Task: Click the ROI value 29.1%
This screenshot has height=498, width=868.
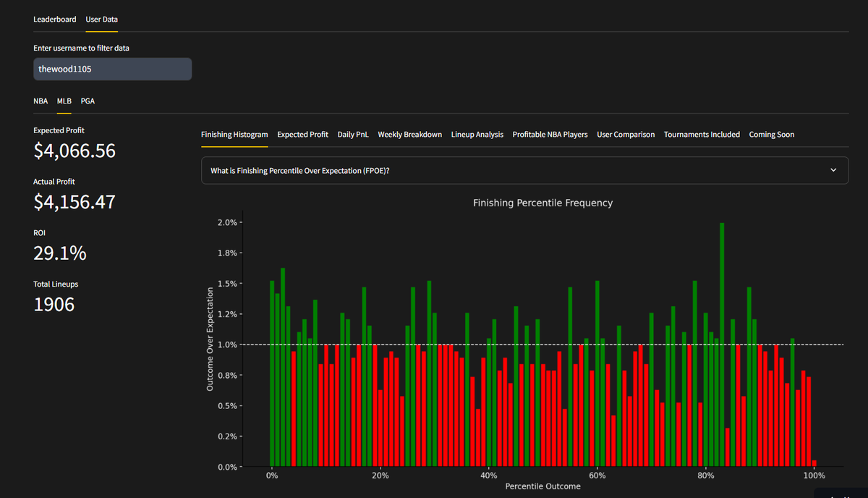Action: coord(60,253)
